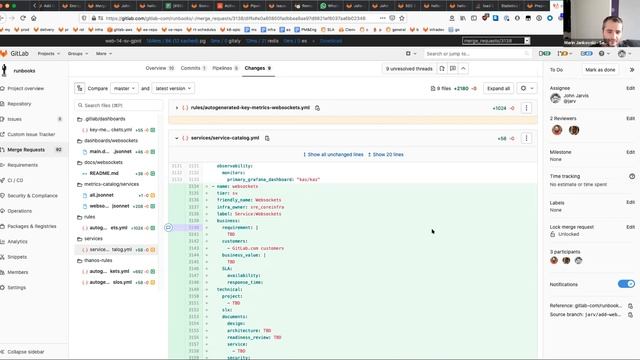Open John Jarvis assignee avatar
This screenshot has width=640, height=360.
(x=555, y=98)
